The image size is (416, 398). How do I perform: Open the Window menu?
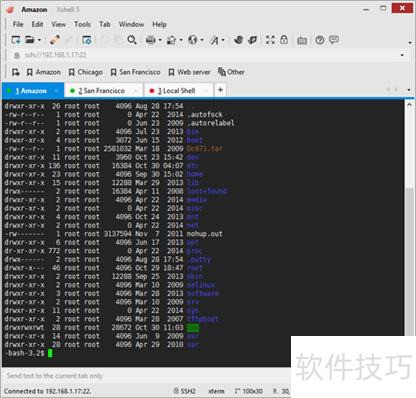tap(131, 24)
